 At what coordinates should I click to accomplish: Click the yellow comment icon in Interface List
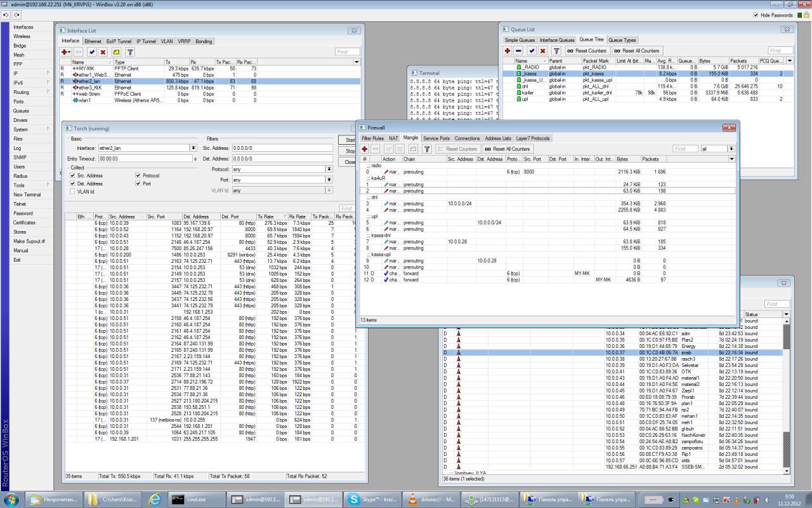[x=116, y=52]
